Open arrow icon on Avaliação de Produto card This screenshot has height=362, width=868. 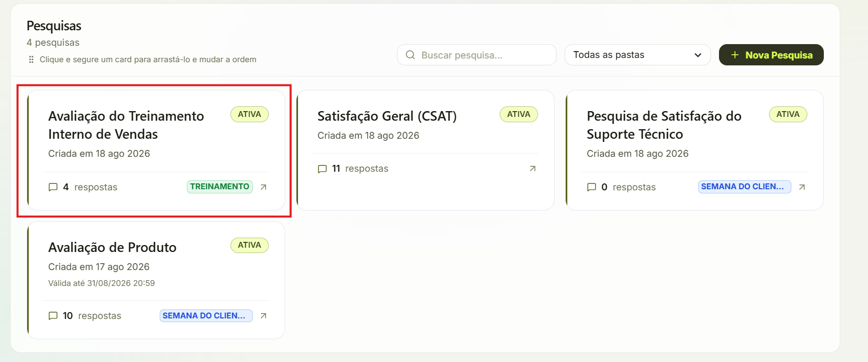[263, 316]
